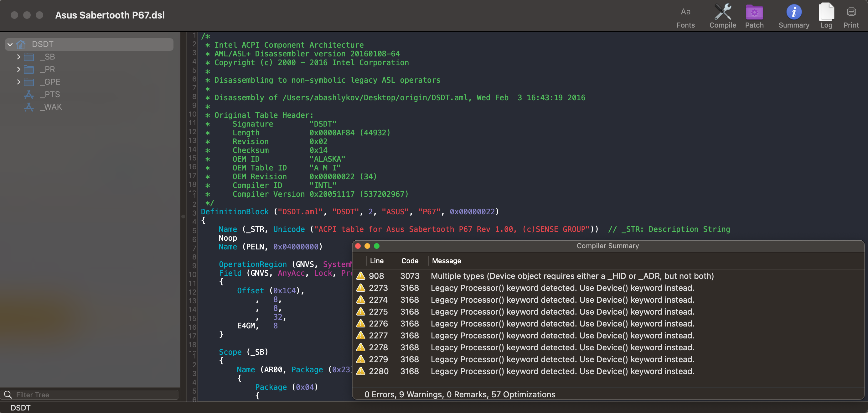Open the Summary info icon
Screen dimensions: 868x413
point(793,13)
